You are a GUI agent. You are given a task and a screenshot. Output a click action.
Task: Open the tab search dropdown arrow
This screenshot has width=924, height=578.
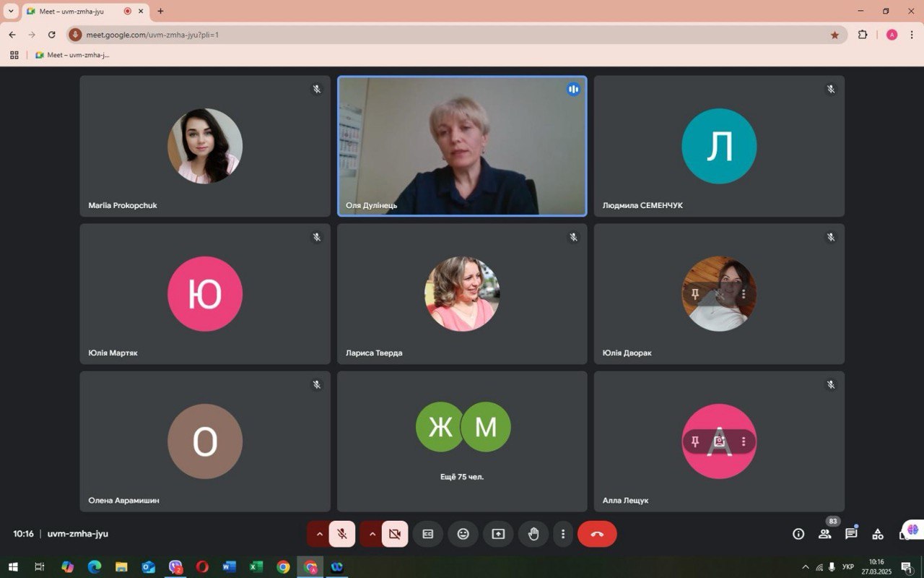click(10, 11)
